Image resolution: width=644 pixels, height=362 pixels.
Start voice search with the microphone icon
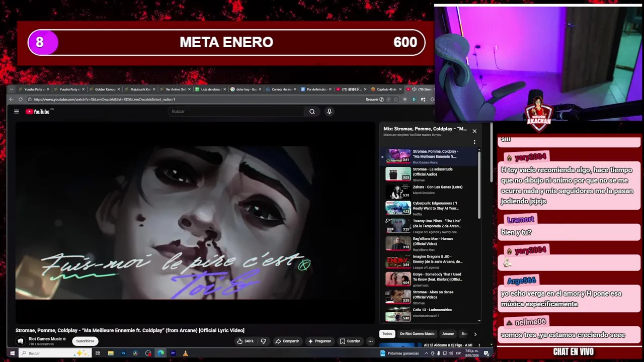pos(329,112)
